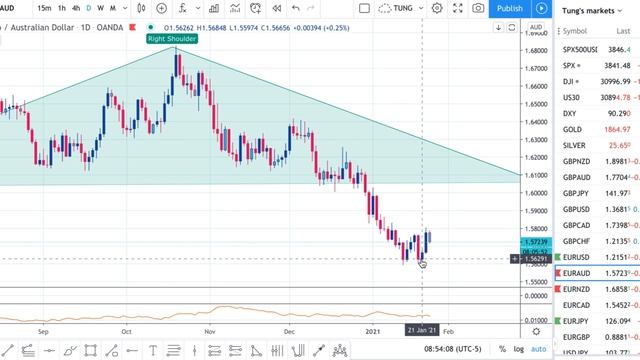Click the sync icon next to AUD

coord(511,28)
